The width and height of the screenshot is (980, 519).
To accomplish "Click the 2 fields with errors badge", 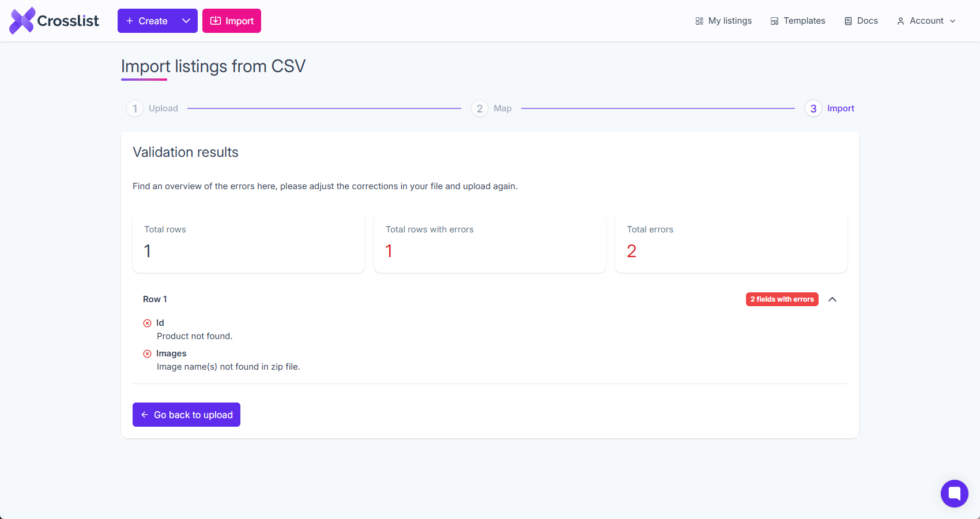I will pyautogui.click(x=782, y=299).
